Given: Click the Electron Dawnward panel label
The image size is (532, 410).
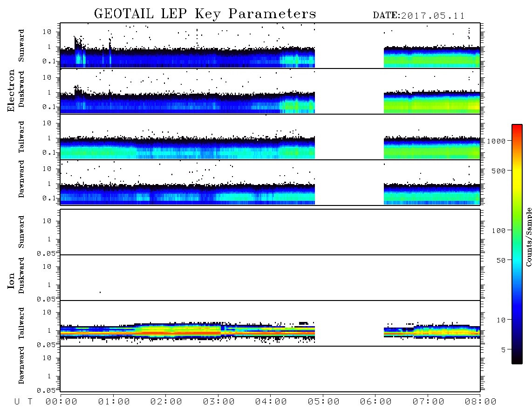Looking at the screenshot, I should (21, 179).
